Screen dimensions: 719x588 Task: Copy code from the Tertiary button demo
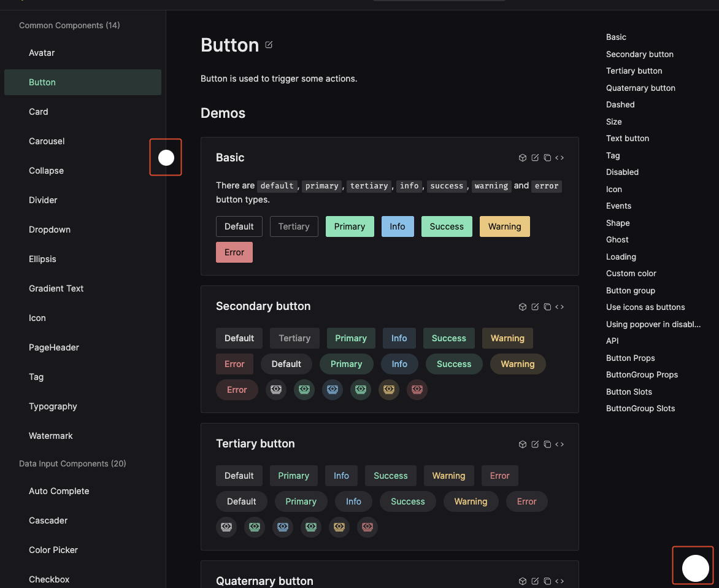point(547,444)
